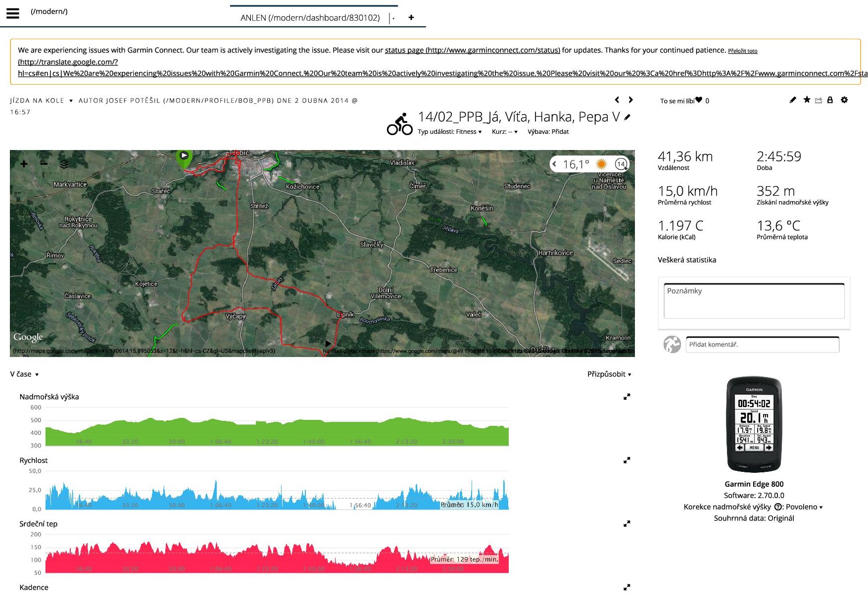Image resolution: width=868 pixels, height=614 pixels.
Task: Expand the Typ události Fitness dropdown
Action: pos(449,132)
